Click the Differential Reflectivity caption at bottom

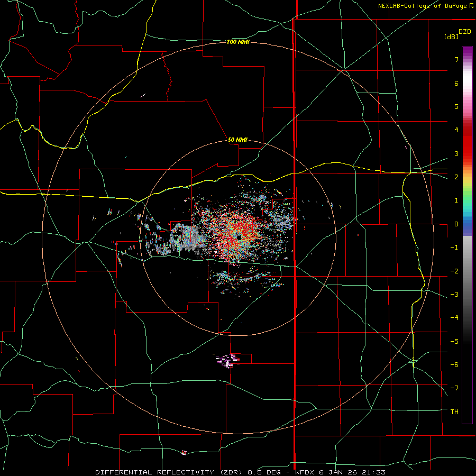241,472
